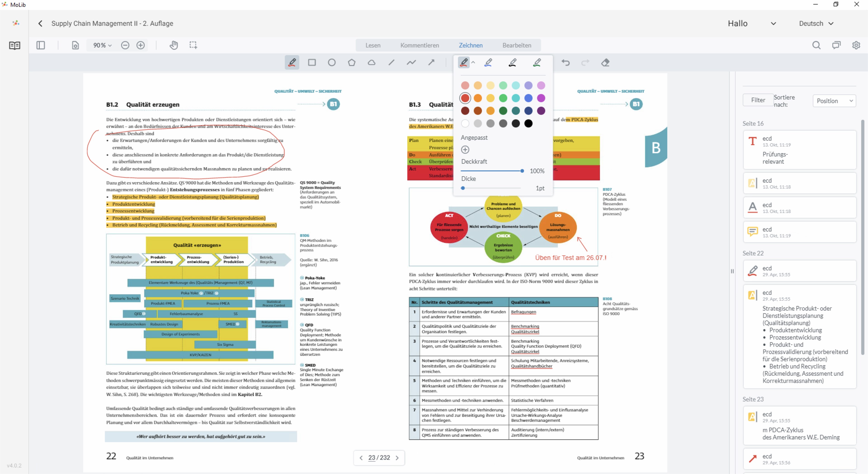This screenshot has height=474, width=868.
Task: Pick the black color swatch
Action: click(x=528, y=124)
